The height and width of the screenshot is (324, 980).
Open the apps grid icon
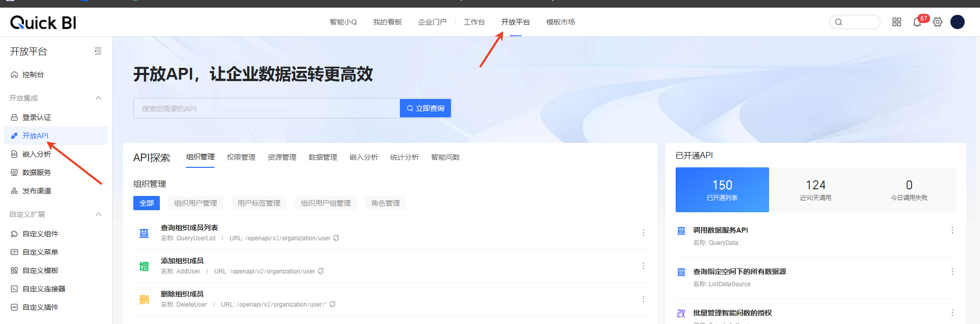pos(897,22)
